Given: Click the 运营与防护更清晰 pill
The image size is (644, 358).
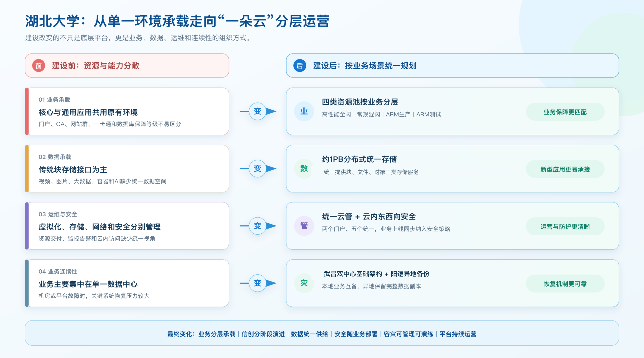Looking at the screenshot, I should (x=565, y=226).
